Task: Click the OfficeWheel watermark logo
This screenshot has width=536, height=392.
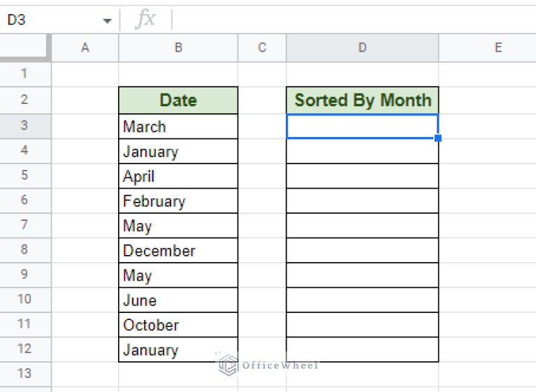Action: (229, 364)
